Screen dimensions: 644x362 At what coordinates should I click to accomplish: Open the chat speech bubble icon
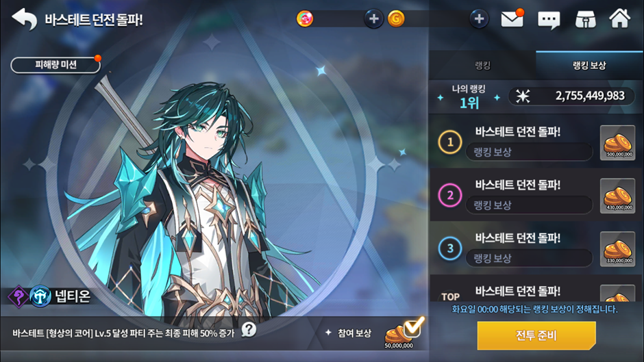549,20
